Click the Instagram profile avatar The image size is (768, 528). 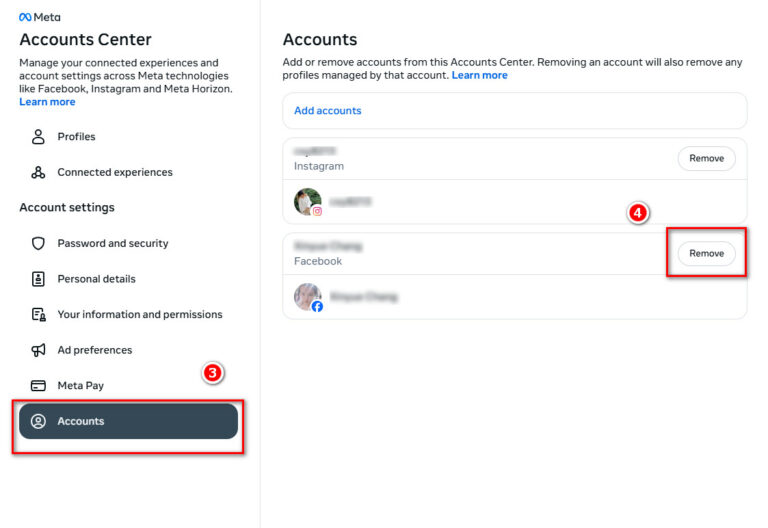[308, 202]
